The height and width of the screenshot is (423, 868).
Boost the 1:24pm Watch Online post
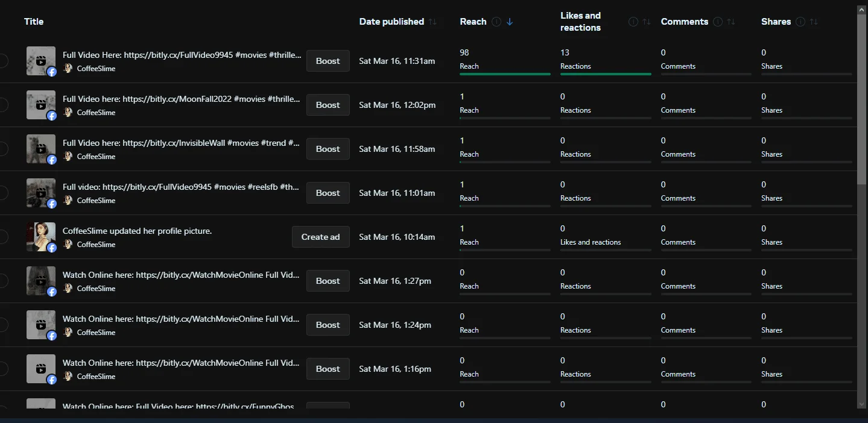(328, 325)
